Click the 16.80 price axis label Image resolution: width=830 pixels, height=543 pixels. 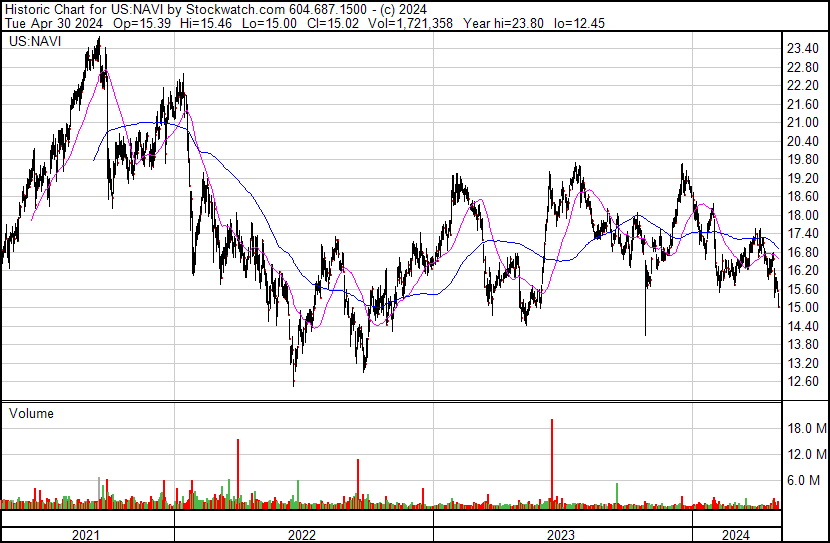[803, 252]
